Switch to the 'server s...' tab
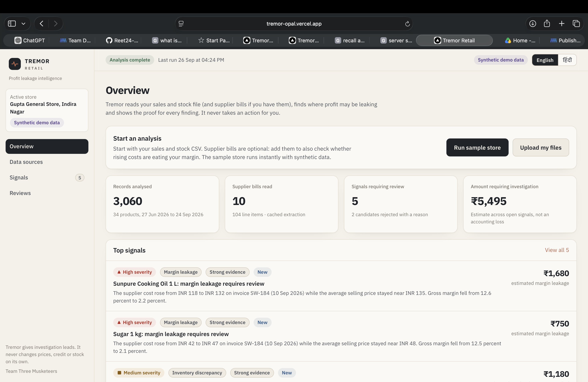Viewport: 588px width, 382px height. [396, 41]
